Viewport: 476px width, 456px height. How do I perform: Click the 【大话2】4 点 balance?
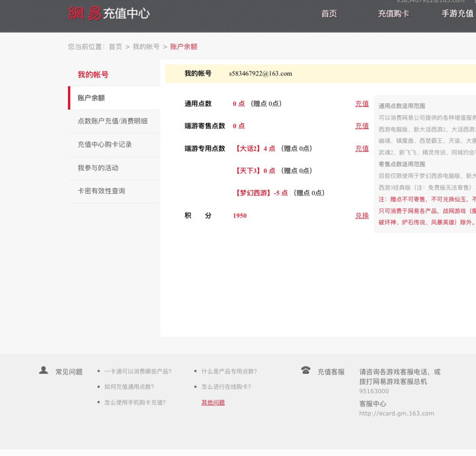tap(255, 148)
